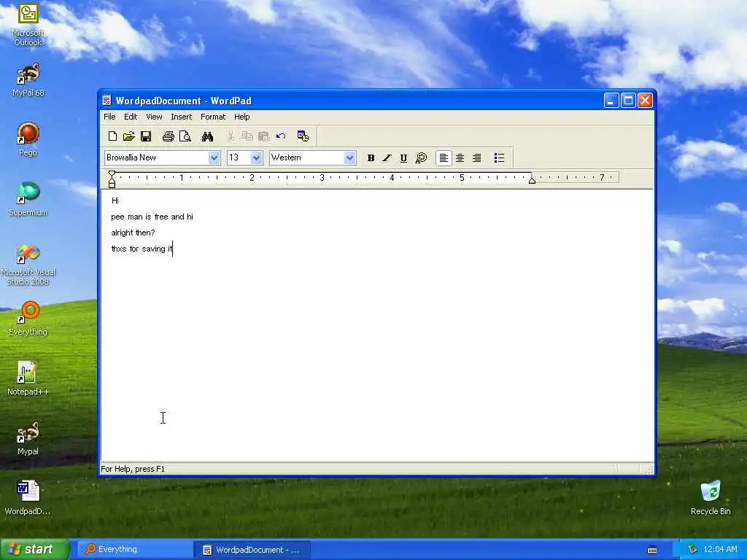Screen dimensions: 747x560
Task: Select the Everything desktop icon
Action: 28,318
